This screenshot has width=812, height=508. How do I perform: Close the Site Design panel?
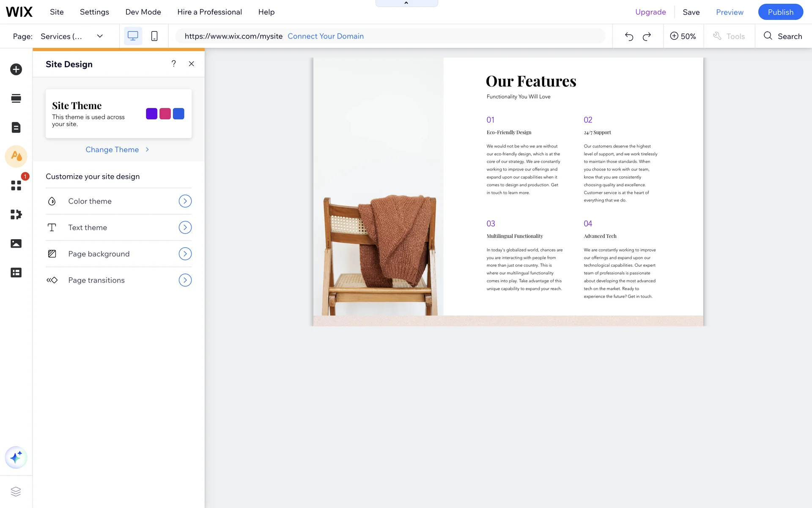[192, 64]
